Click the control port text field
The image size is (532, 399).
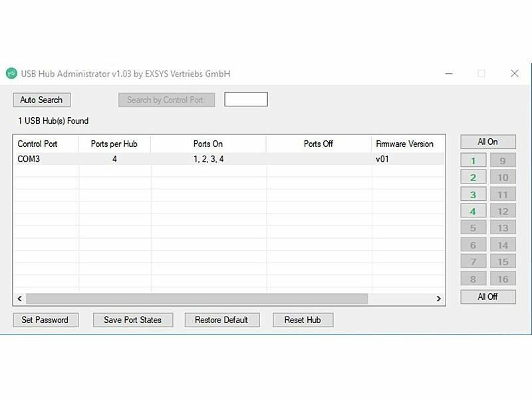tap(245, 100)
